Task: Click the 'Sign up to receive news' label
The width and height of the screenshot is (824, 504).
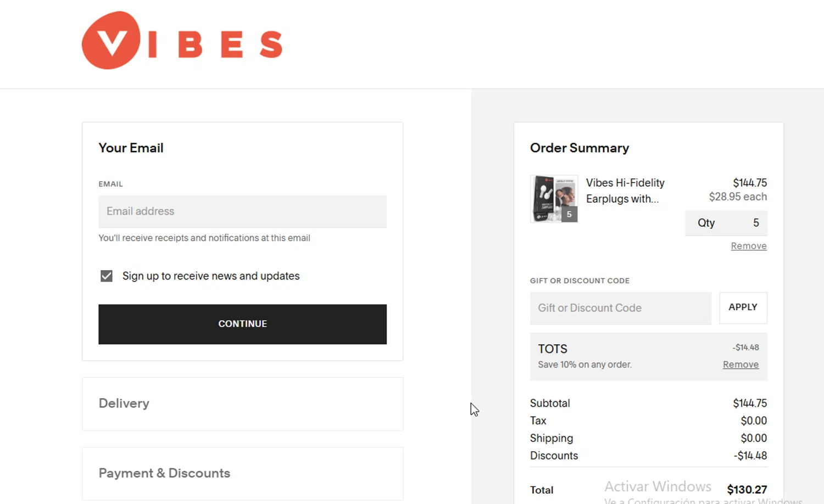Action: point(211,276)
